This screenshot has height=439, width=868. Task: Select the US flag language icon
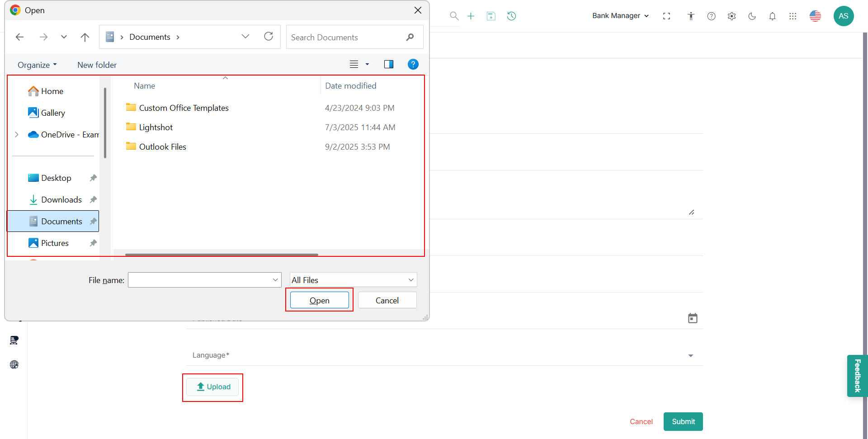815,16
